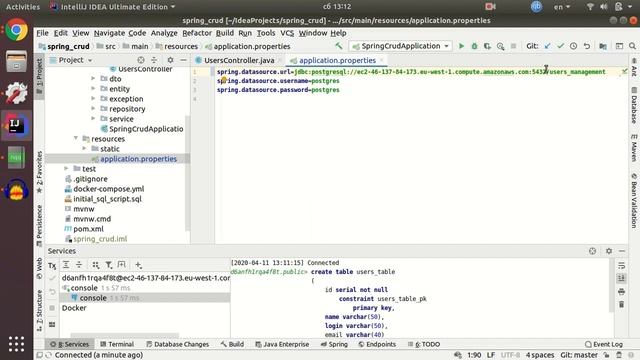Open Files app from the dock

(16, 61)
